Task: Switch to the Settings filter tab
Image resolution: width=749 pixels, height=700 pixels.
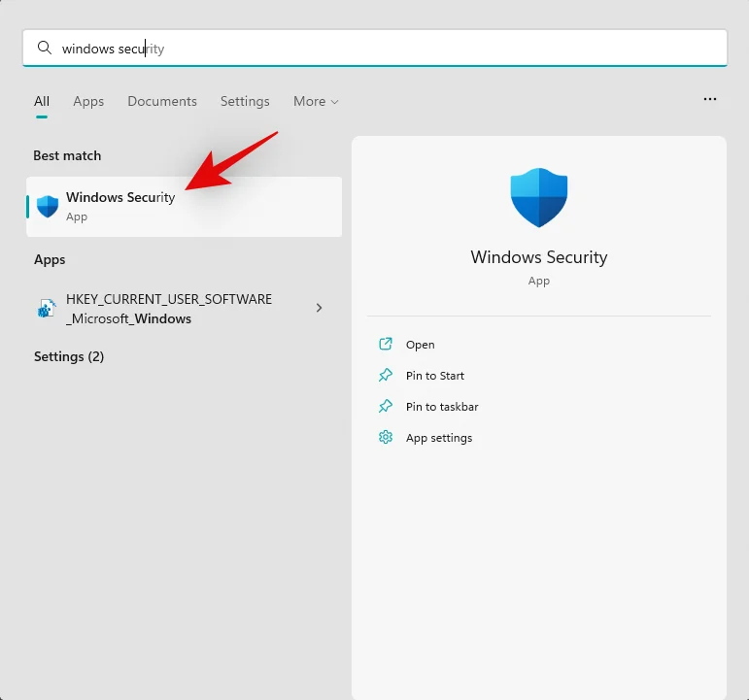Action: click(x=245, y=101)
